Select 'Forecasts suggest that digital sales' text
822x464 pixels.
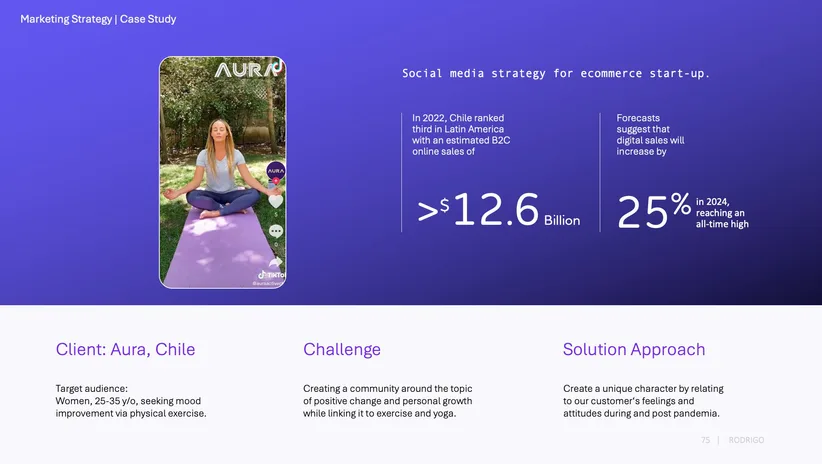pyautogui.click(x=650, y=135)
